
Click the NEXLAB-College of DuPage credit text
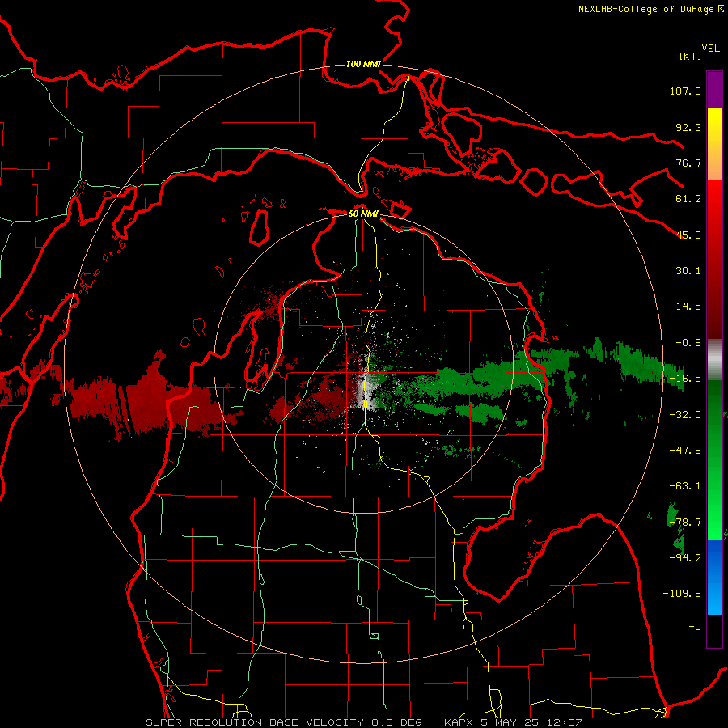point(651,9)
